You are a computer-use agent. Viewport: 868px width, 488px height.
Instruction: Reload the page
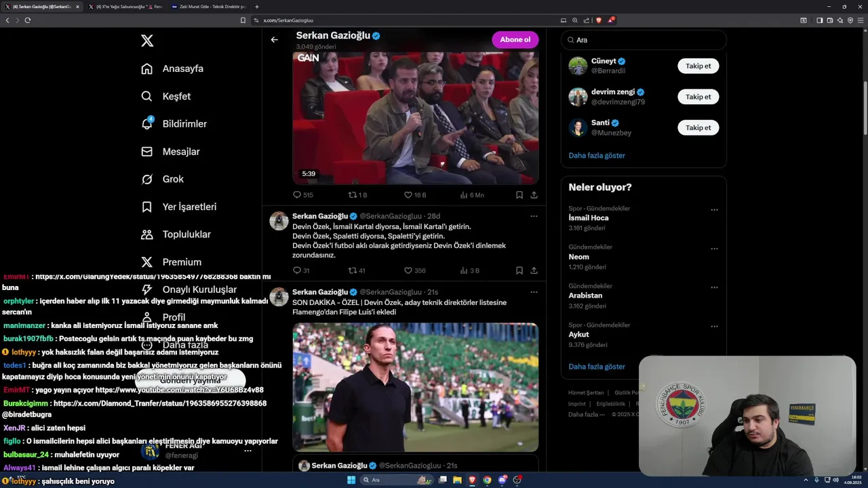click(x=28, y=20)
